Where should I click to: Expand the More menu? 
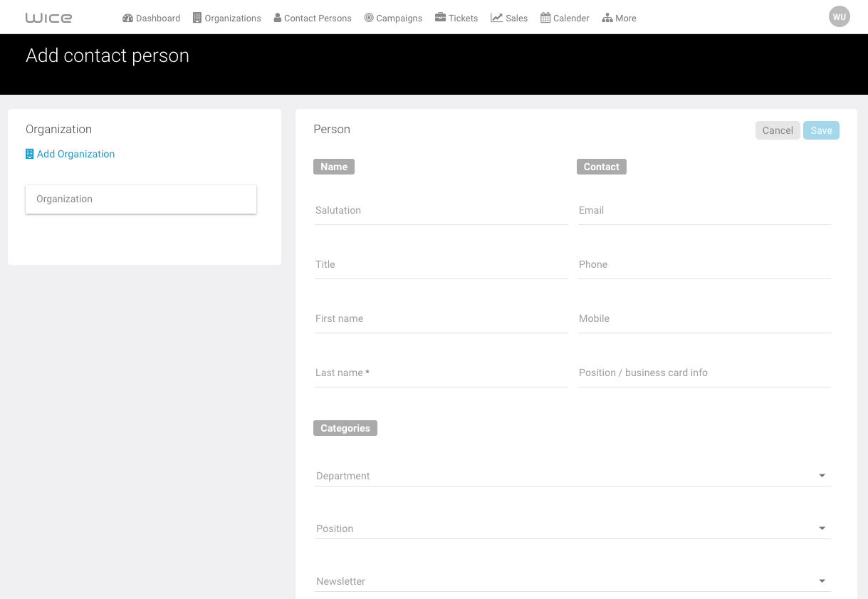[x=619, y=18]
